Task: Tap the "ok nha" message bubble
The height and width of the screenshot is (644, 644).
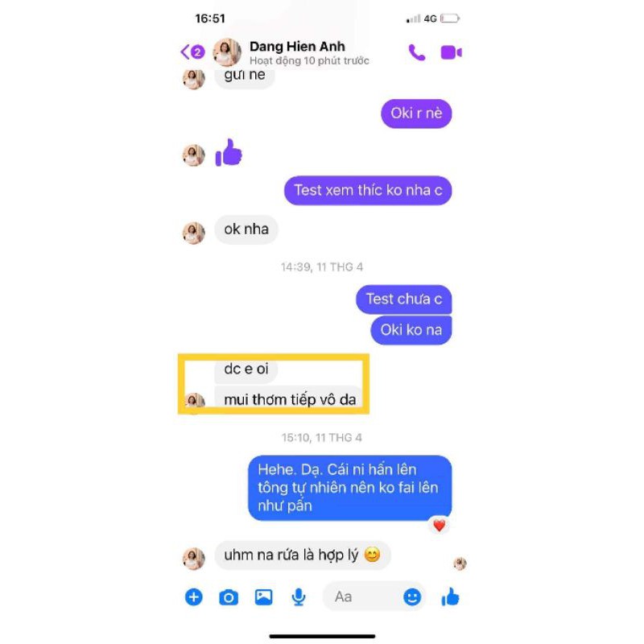Action: point(246,229)
